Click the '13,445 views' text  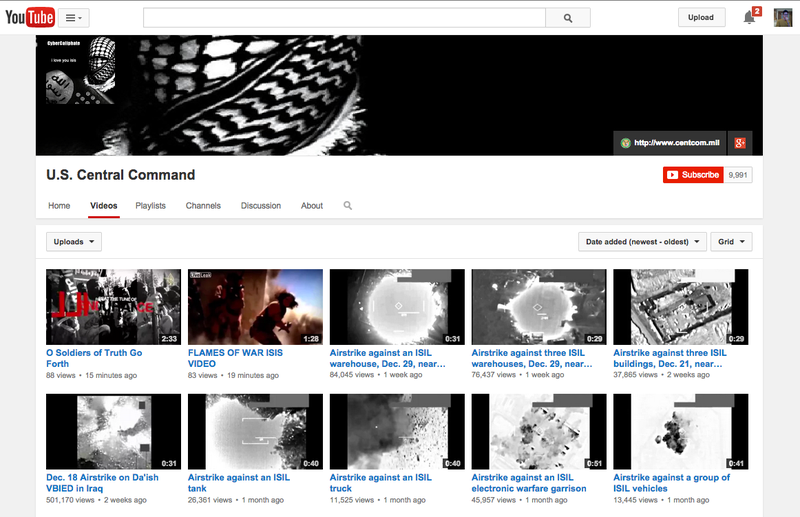[635, 500]
